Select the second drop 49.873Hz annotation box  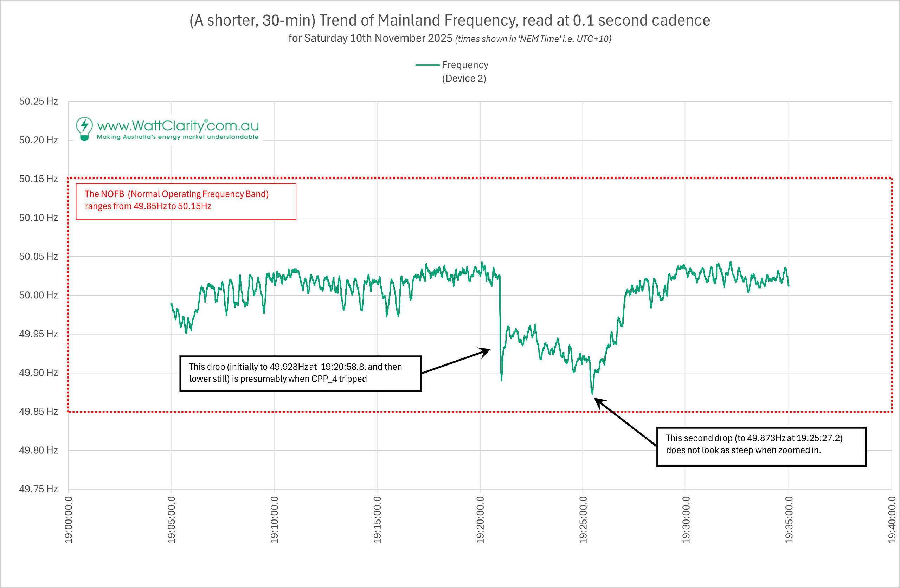pyautogui.click(x=761, y=447)
